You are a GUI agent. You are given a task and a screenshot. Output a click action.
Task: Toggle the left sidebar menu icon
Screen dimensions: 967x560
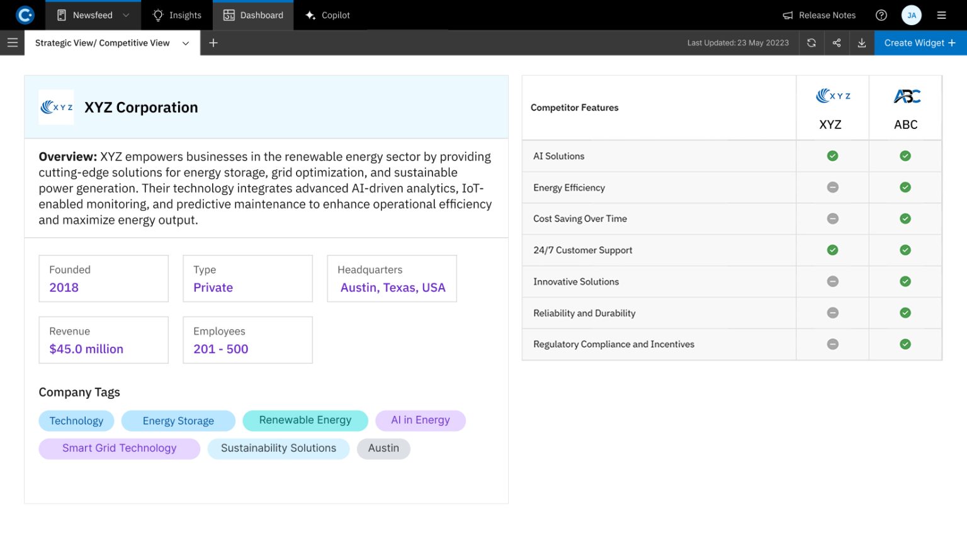click(x=13, y=43)
